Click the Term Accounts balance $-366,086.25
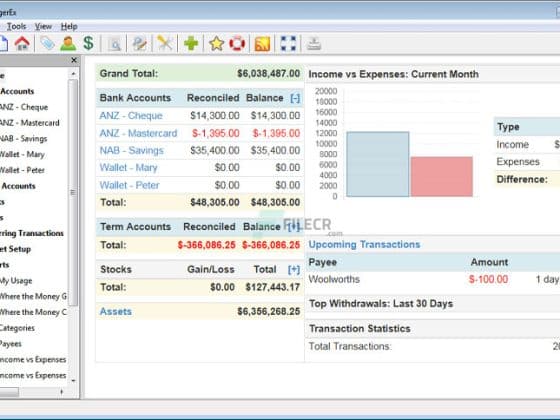This screenshot has height=420, width=560. pyautogui.click(x=271, y=245)
